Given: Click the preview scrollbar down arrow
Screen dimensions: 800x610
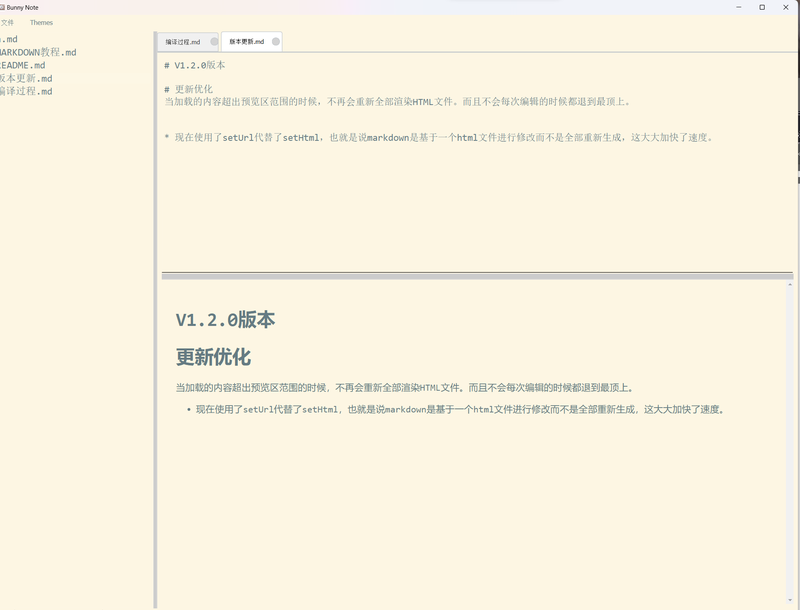Looking at the screenshot, I should pos(790,600).
